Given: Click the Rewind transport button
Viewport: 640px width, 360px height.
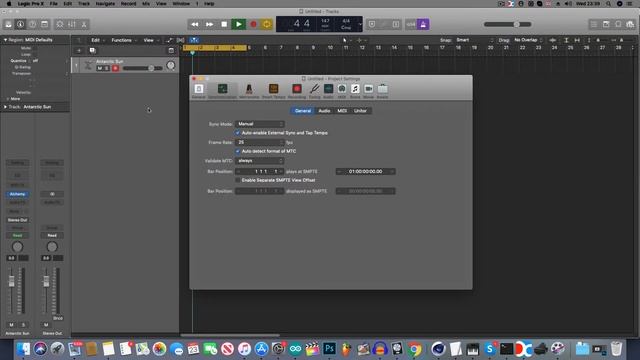Looking at the screenshot, I should [195, 24].
